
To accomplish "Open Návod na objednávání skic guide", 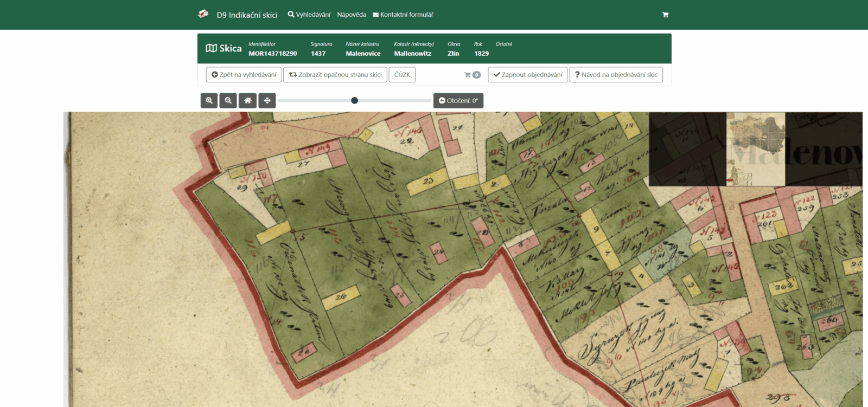I will pos(616,75).
